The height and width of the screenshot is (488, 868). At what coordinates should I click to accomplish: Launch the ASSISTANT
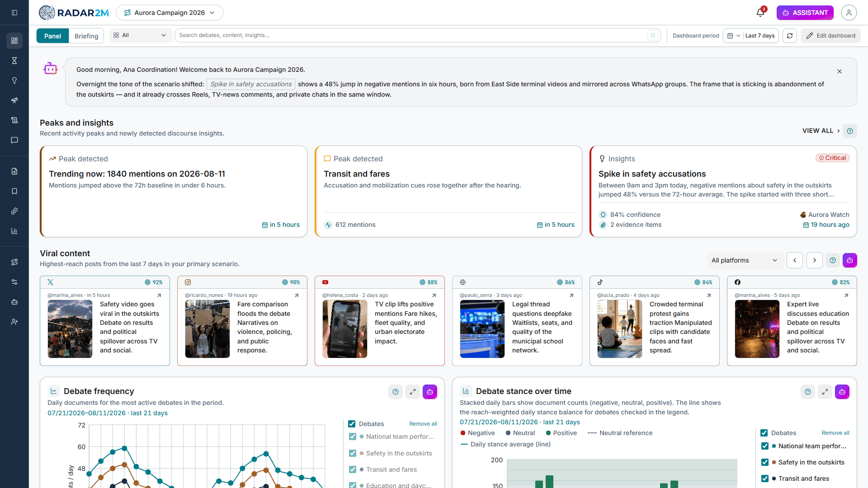(x=805, y=13)
